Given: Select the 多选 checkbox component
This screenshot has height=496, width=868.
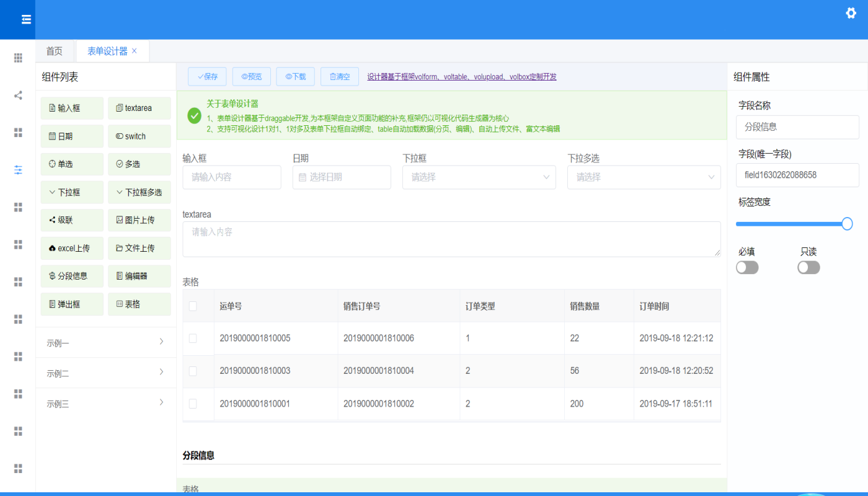Looking at the screenshot, I should point(139,164).
